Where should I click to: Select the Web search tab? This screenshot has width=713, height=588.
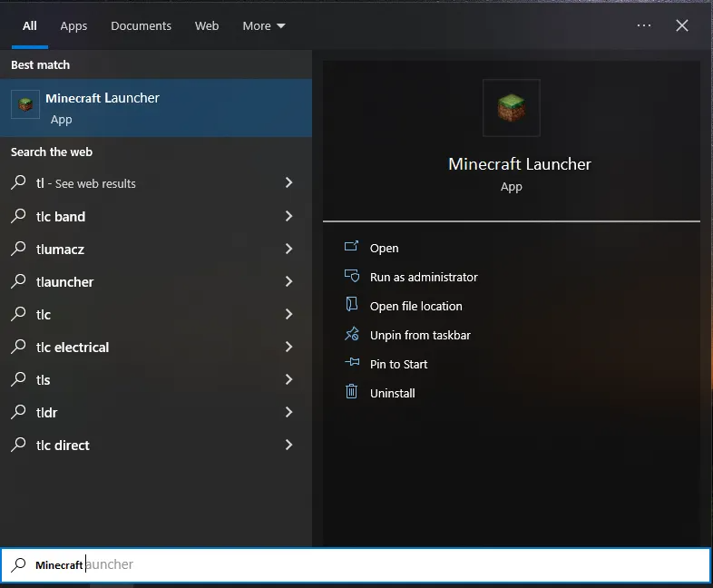coord(207,26)
